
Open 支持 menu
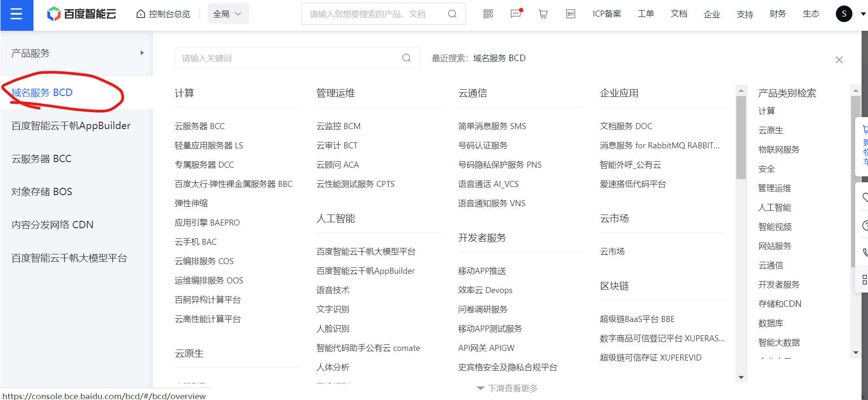[x=745, y=15]
